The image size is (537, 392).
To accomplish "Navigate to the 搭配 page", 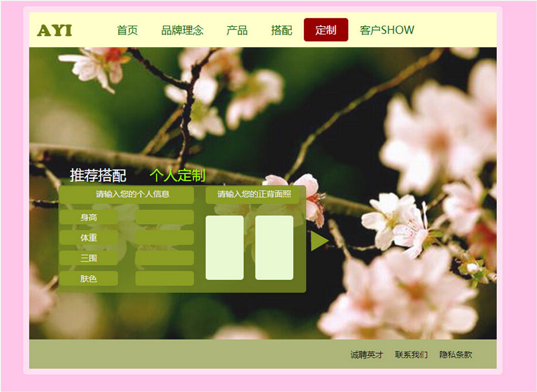I will (282, 30).
